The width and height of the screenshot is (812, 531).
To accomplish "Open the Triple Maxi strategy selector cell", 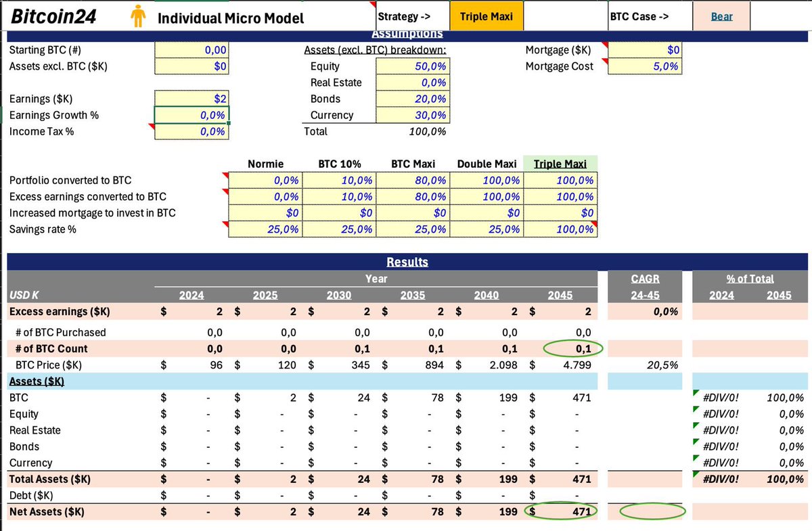I will click(487, 16).
